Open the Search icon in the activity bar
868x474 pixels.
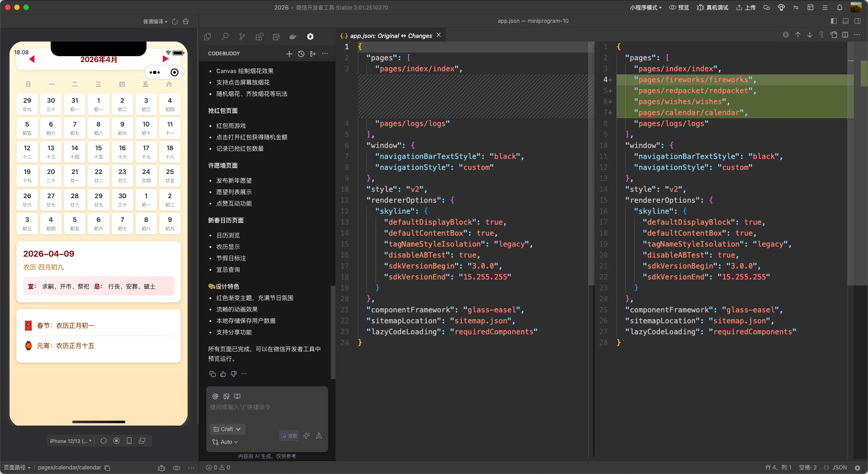[x=225, y=37]
